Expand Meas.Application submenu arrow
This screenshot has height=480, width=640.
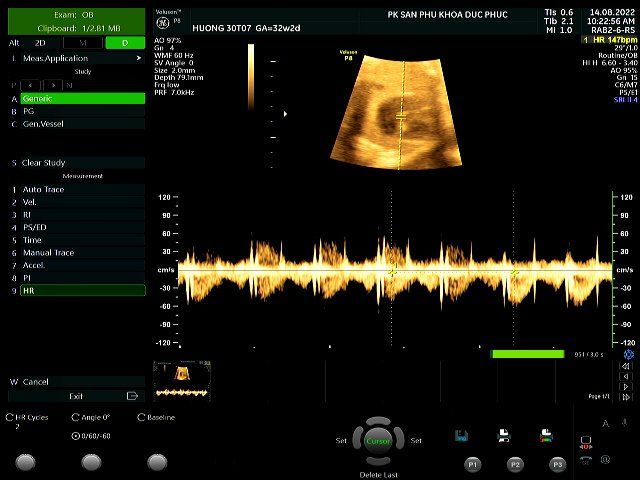139,58
